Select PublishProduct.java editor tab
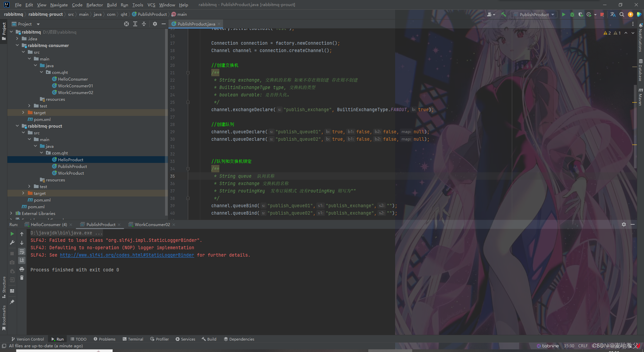Image resolution: width=644 pixels, height=352 pixels. [196, 24]
